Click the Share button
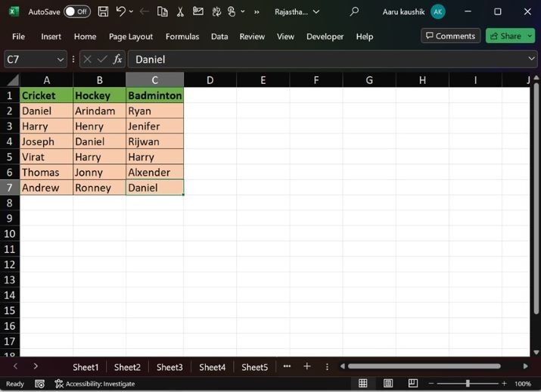 (x=505, y=36)
